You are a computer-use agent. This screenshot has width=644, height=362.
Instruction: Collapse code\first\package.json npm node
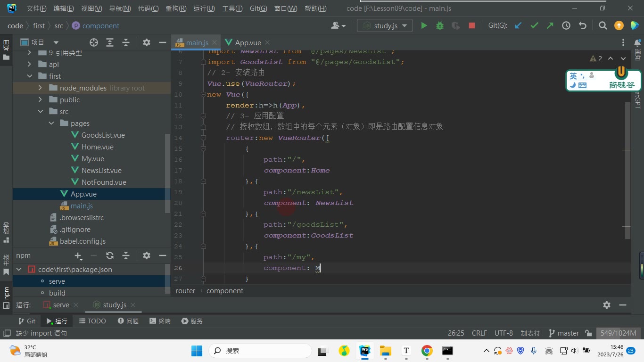(x=19, y=270)
